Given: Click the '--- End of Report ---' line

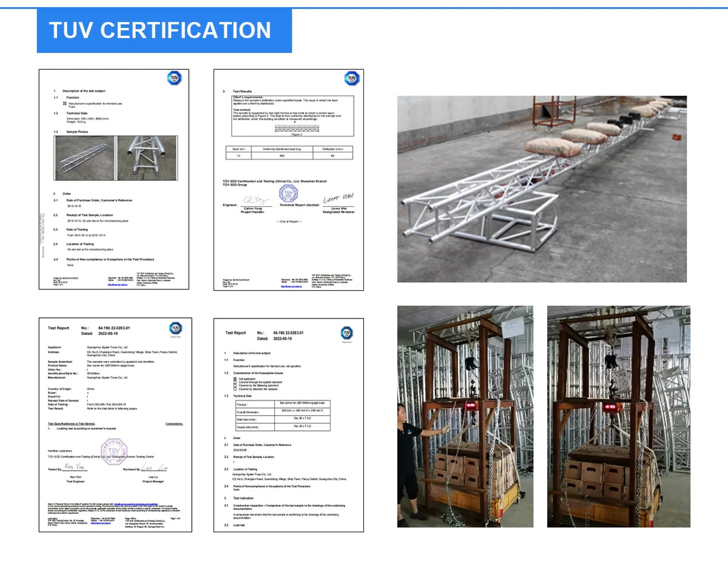Looking at the screenshot, I should [x=288, y=221].
